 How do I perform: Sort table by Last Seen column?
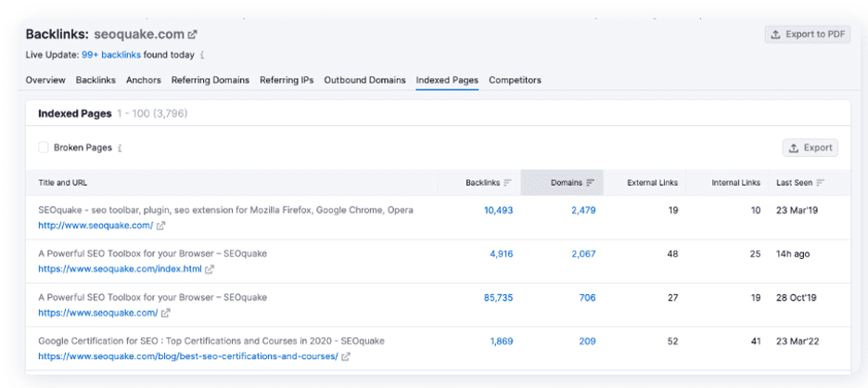[x=820, y=183]
